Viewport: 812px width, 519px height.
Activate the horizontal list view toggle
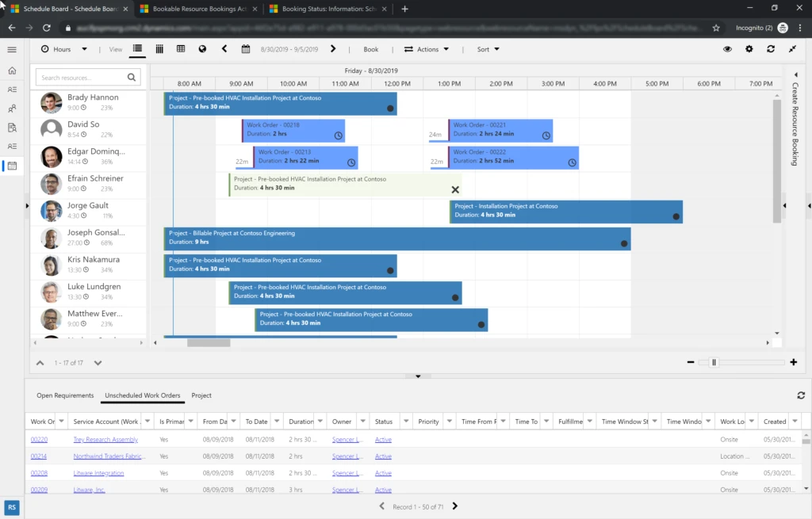(x=137, y=49)
